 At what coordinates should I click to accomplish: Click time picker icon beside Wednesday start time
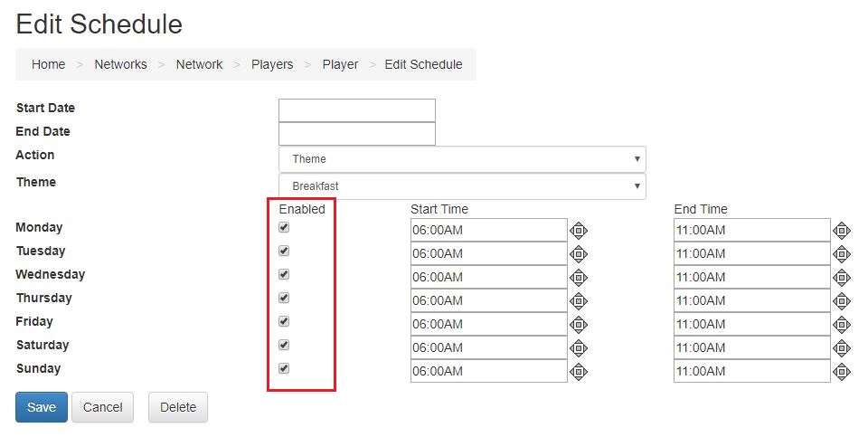[x=578, y=278]
